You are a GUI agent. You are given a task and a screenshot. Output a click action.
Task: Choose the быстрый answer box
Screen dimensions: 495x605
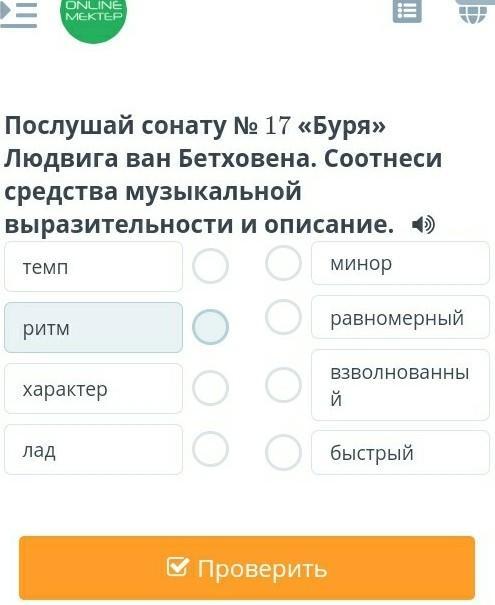coord(400,453)
